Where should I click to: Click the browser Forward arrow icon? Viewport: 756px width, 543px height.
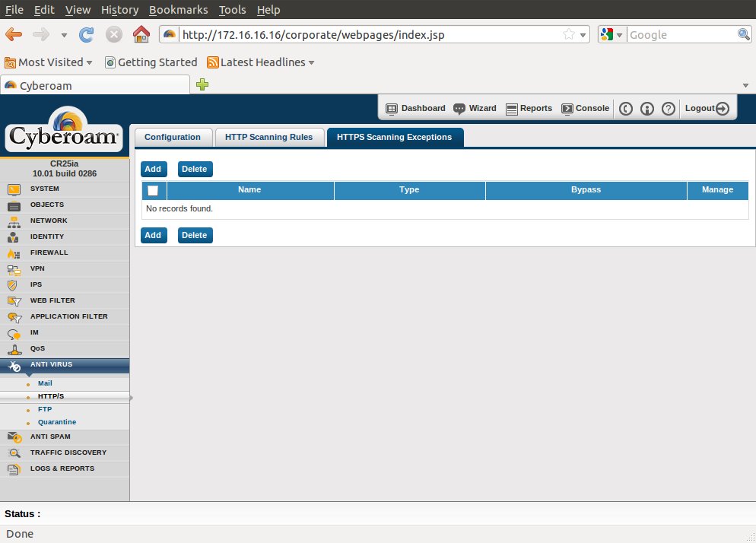click(41, 35)
